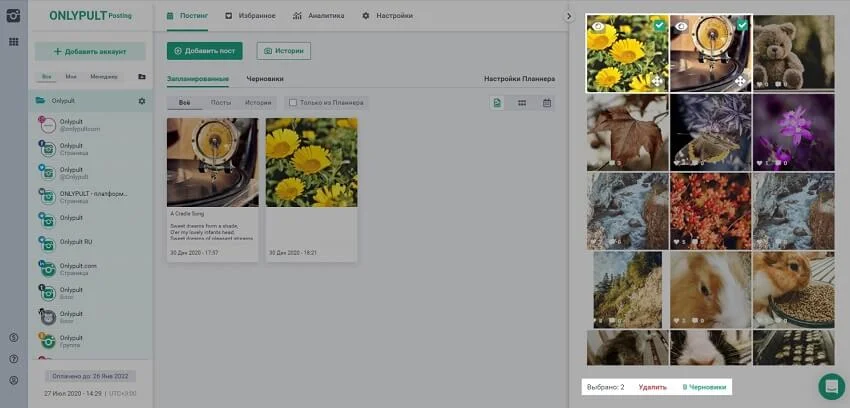850x408 pixels.
Task: Click Удалить to delete selected photos
Action: click(652, 386)
